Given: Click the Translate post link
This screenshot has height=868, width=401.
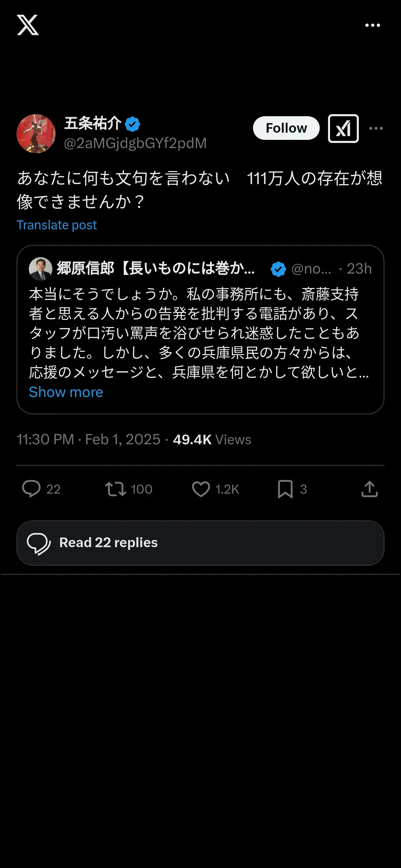Looking at the screenshot, I should click(x=57, y=225).
